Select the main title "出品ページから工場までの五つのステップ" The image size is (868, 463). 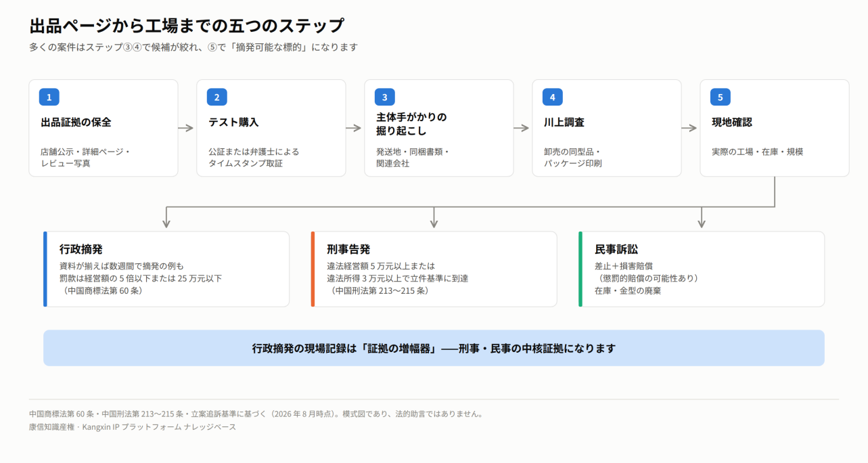[x=187, y=26]
